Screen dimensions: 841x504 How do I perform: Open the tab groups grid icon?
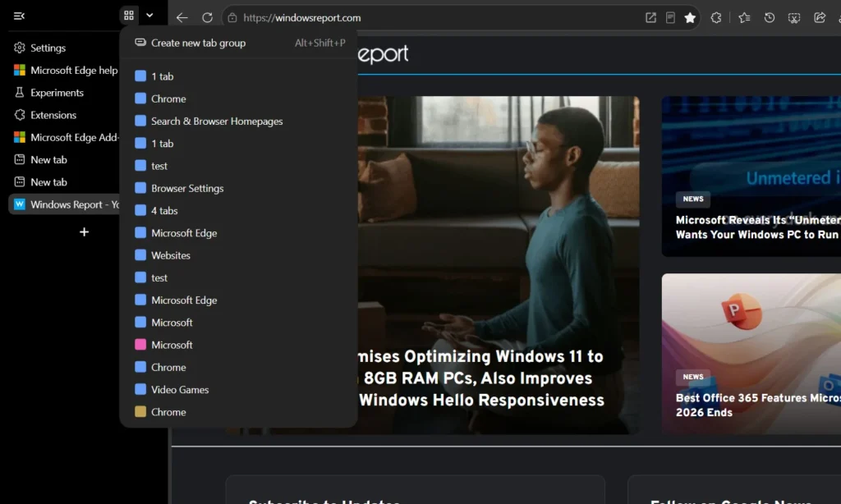(x=129, y=16)
